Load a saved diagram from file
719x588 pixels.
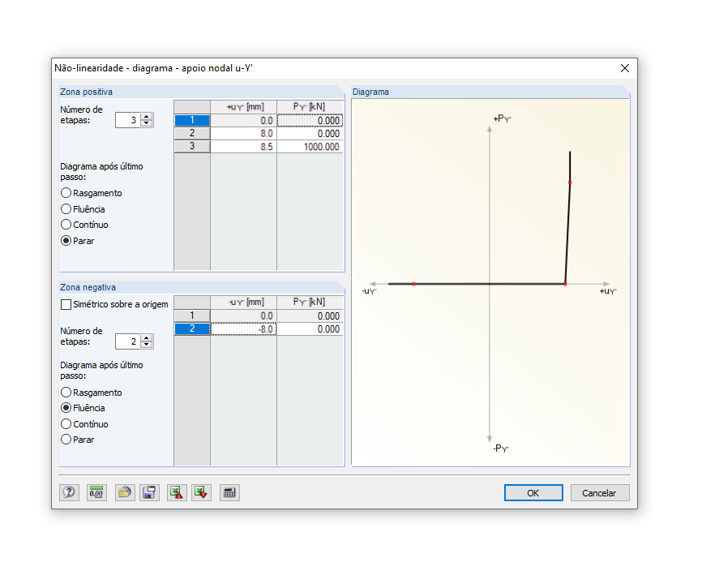(124, 492)
